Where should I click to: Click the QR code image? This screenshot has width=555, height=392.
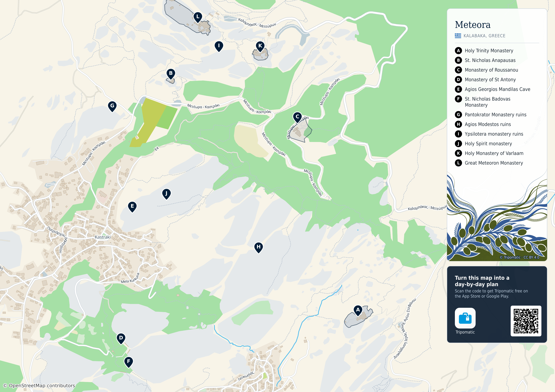pyautogui.click(x=526, y=321)
